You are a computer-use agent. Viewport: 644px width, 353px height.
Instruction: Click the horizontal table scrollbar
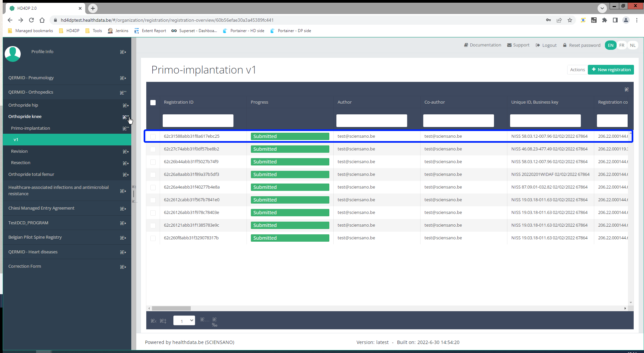point(171,308)
